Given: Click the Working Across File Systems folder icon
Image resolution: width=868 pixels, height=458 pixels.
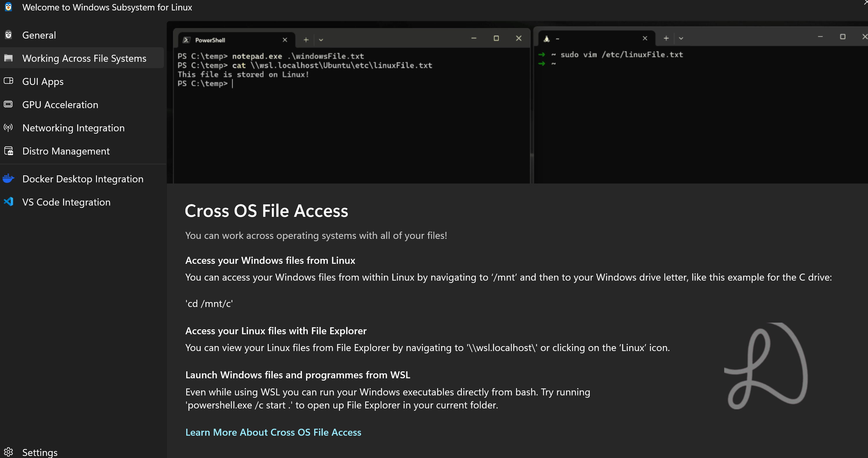Looking at the screenshot, I should [x=8, y=58].
